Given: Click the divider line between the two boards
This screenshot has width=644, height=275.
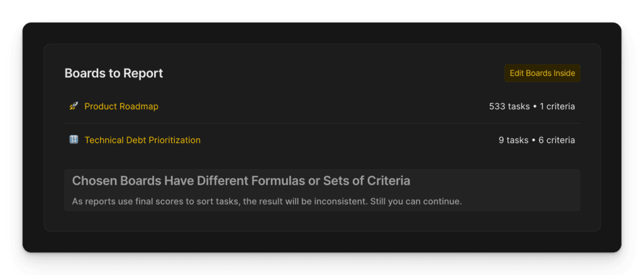Looking at the screenshot, I should [322, 124].
